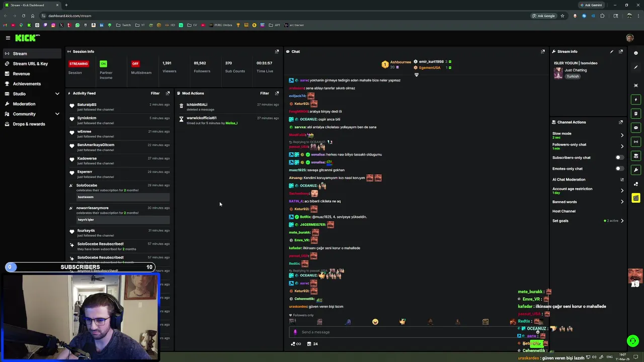Click the lightning bolt rail icon
Viewport: 644px width, 362px height.
[x=636, y=100]
